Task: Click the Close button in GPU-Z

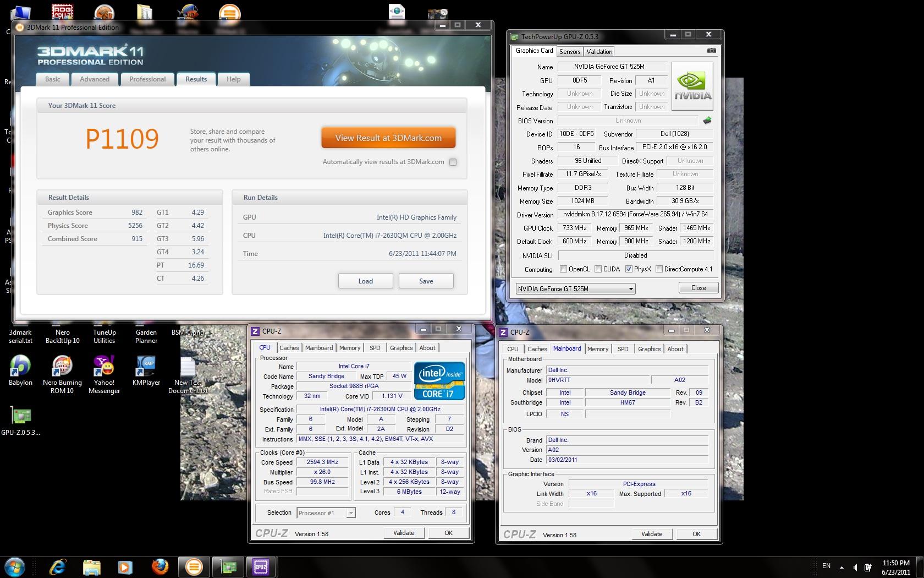Action: (x=698, y=288)
